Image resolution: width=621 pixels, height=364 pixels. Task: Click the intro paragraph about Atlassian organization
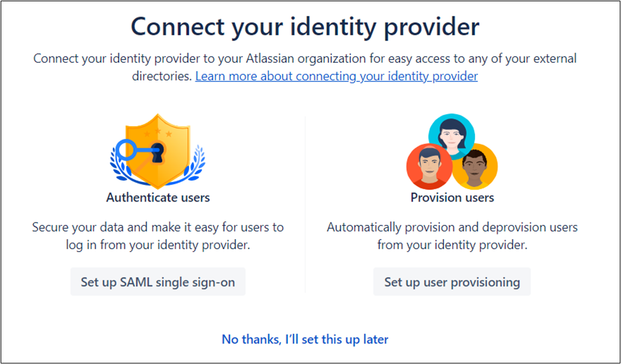click(x=305, y=59)
